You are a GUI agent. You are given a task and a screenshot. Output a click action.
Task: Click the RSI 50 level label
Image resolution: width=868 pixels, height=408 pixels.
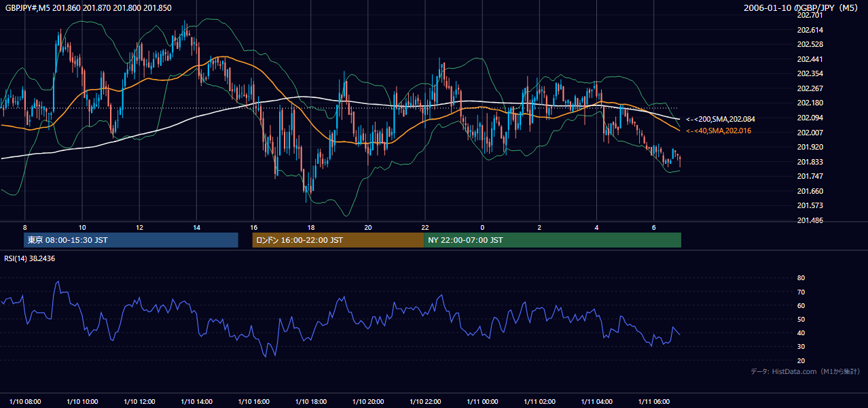801,319
